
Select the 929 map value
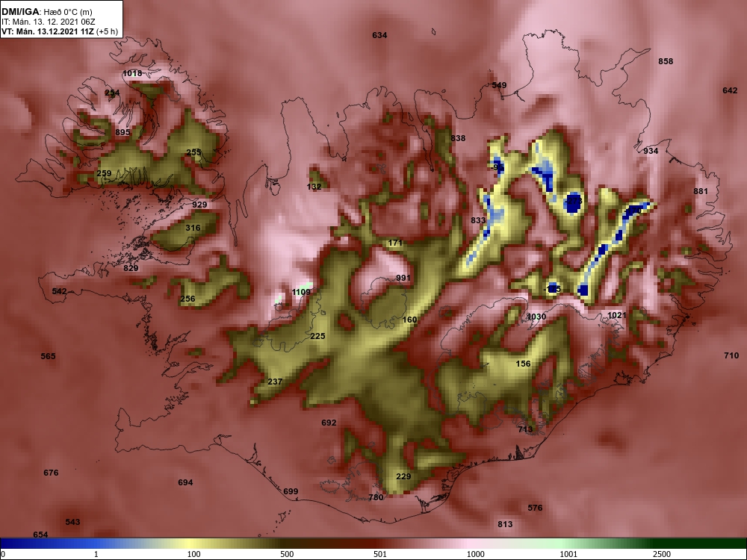[x=199, y=205]
